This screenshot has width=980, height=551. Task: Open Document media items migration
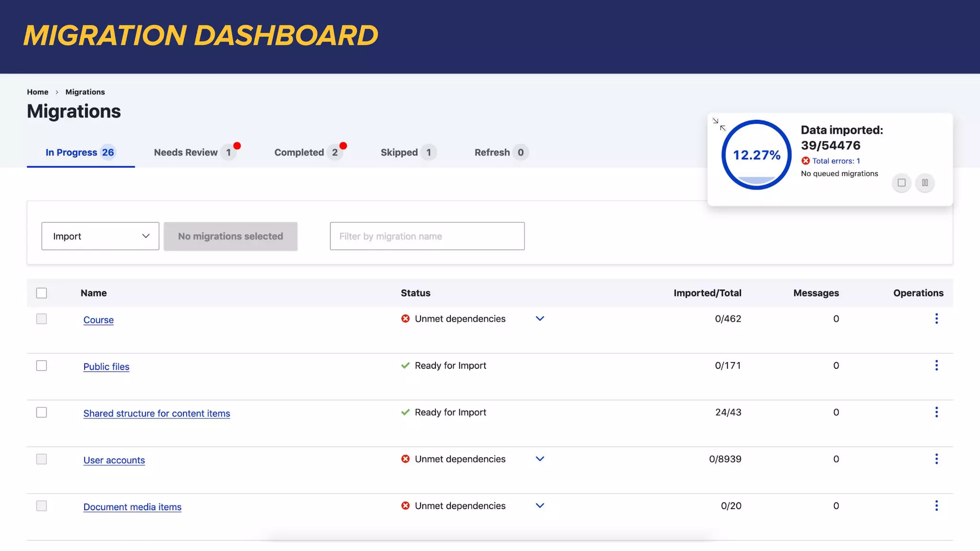tap(132, 507)
